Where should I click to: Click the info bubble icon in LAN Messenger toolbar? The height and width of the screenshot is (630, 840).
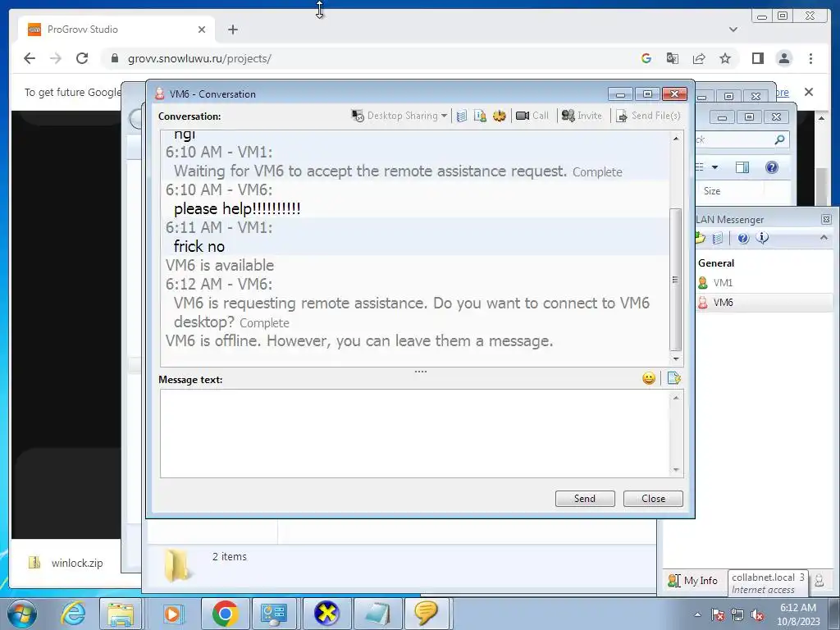(762, 238)
